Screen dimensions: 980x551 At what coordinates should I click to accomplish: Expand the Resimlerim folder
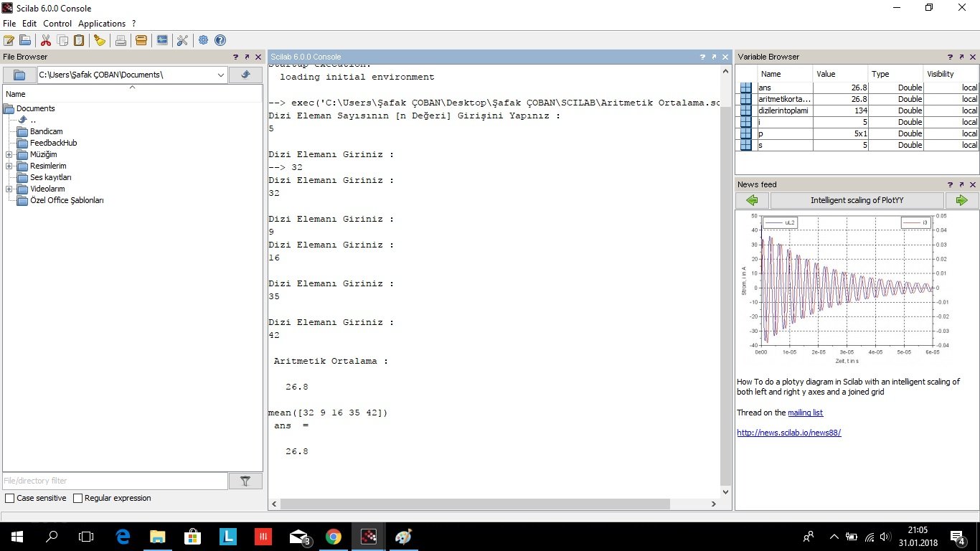[9, 166]
